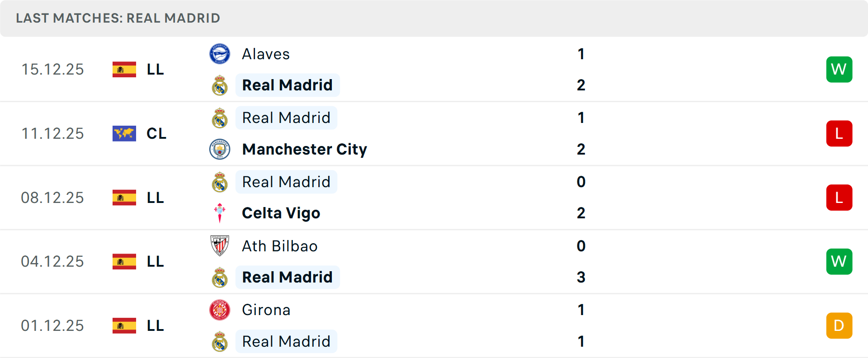Click Spain flag on 15.12.25 match

click(124, 70)
